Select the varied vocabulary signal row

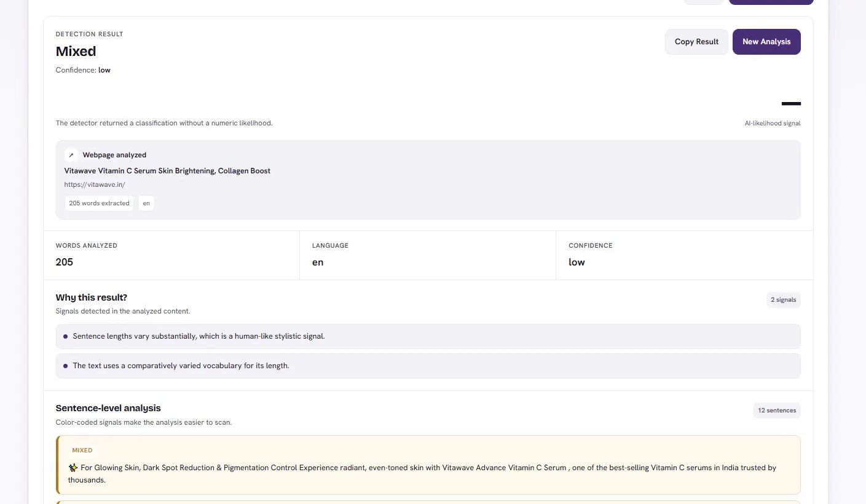pyautogui.click(x=428, y=366)
